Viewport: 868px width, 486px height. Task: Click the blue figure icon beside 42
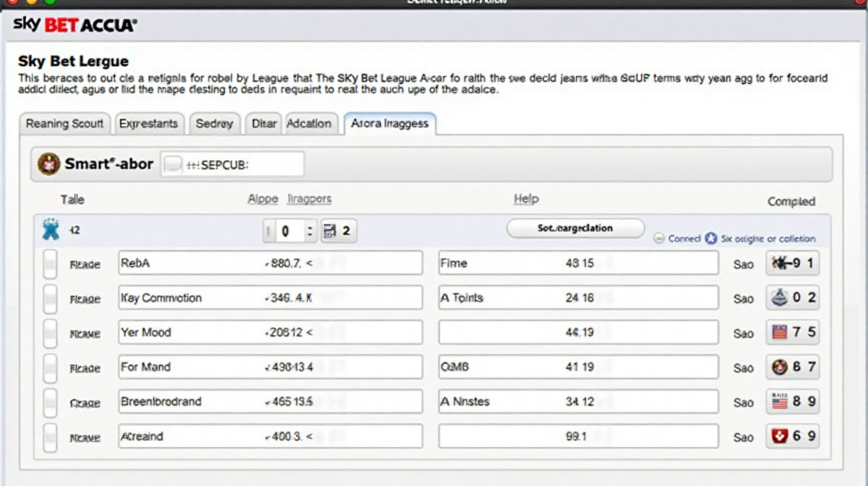coord(51,230)
